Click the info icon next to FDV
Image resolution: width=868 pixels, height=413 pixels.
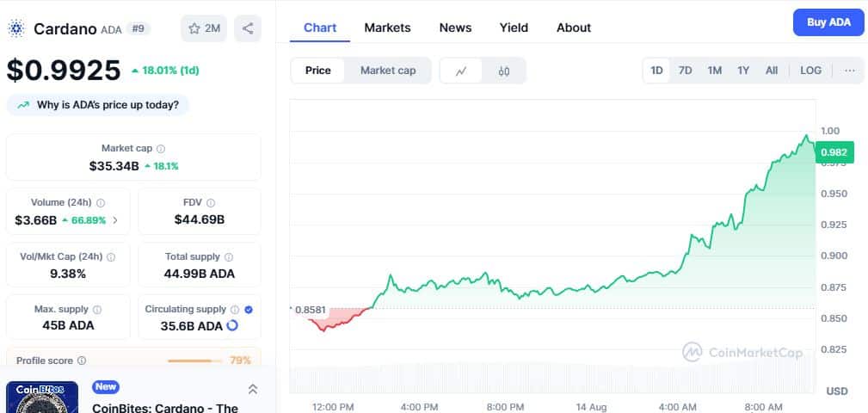tap(211, 202)
